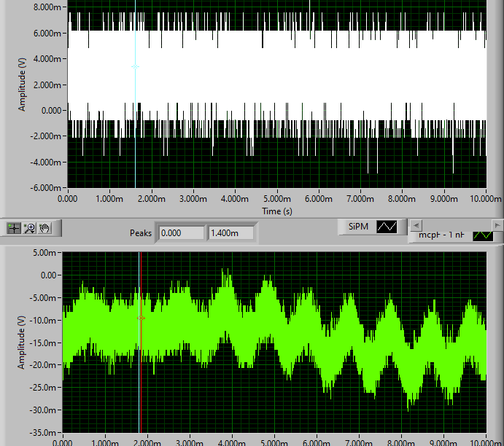Click the Time (s) axis label
Screen dimensions: 504x446
click(277, 211)
